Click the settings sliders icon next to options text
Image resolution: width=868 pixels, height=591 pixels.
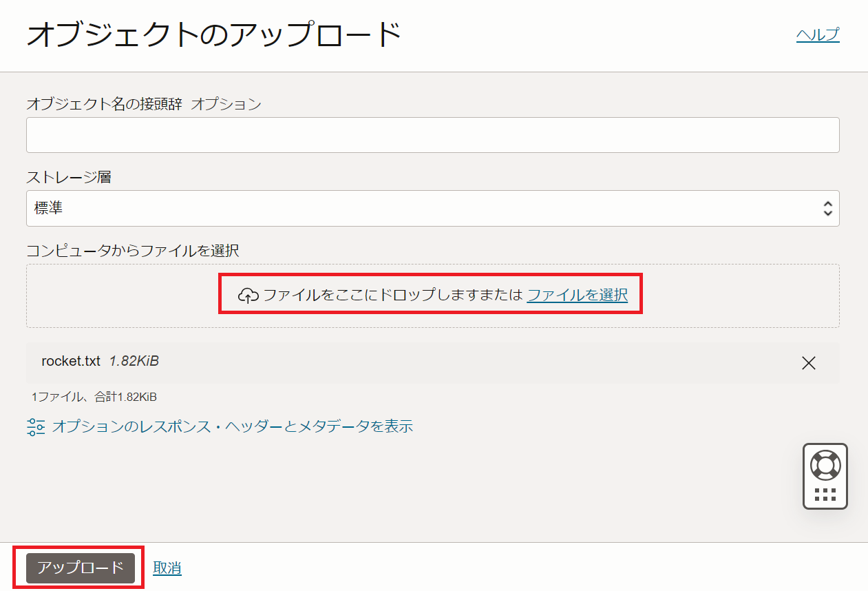coord(36,426)
